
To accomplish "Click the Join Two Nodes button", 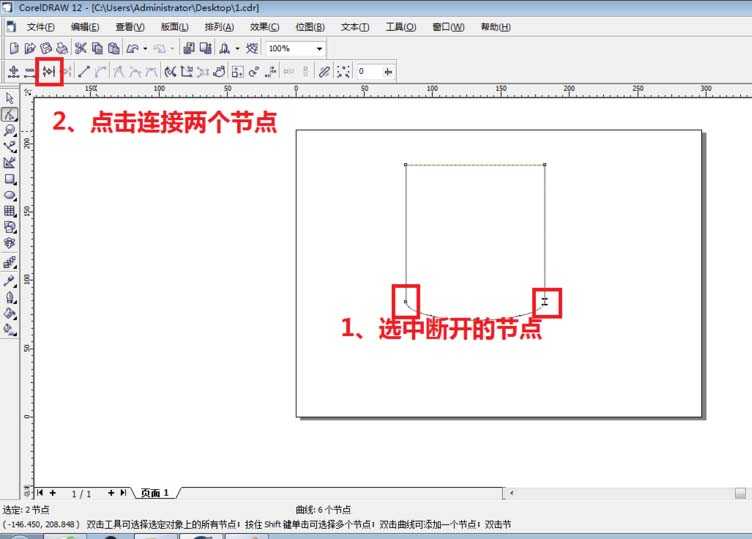I will (48, 71).
